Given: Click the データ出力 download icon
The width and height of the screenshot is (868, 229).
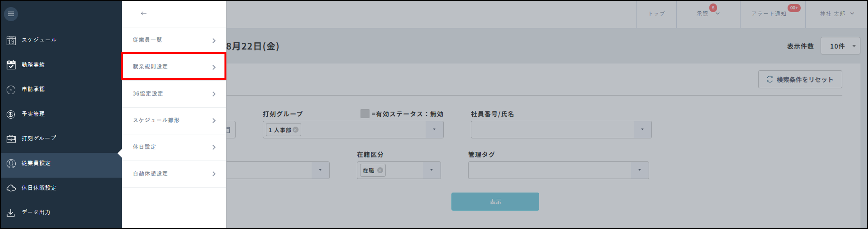Looking at the screenshot, I should [11, 212].
